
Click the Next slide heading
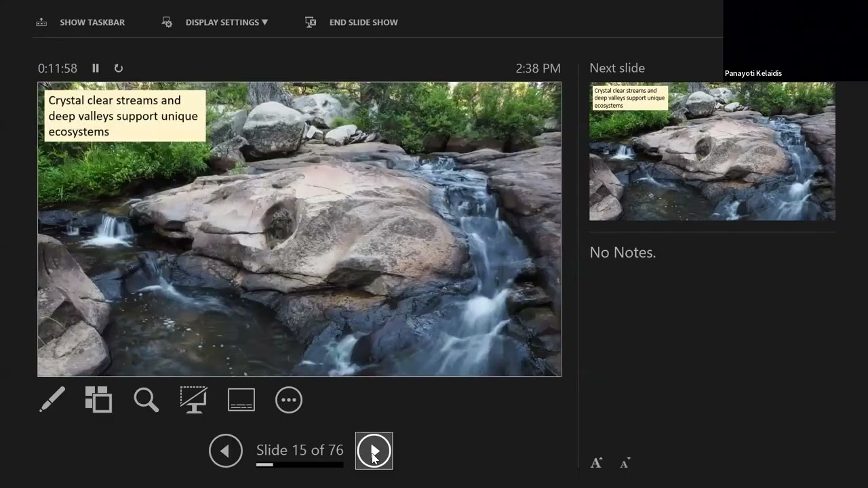click(617, 68)
